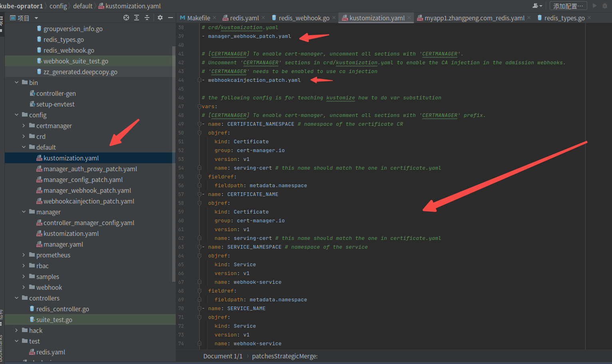Open the project view dropdown arrow

click(36, 18)
